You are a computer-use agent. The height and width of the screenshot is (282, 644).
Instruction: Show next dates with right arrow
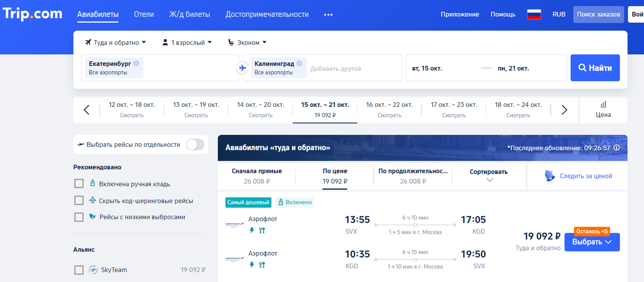click(564, 110)
